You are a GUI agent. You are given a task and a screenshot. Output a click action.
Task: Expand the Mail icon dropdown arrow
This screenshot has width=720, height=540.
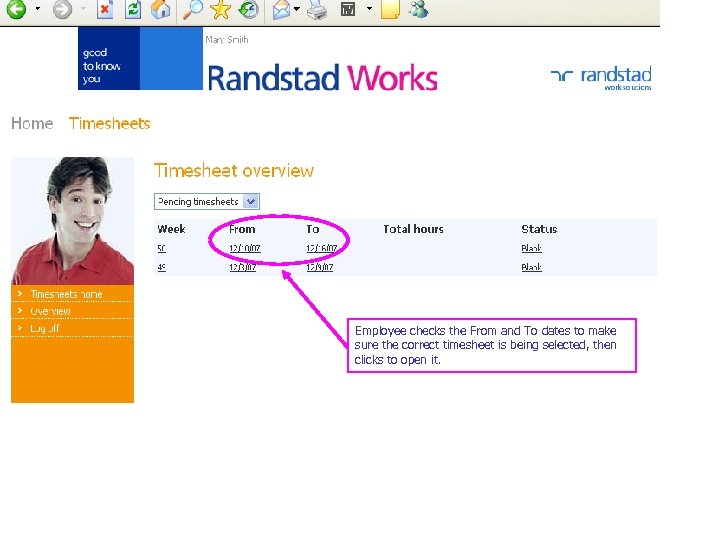(x=297, y=8)
